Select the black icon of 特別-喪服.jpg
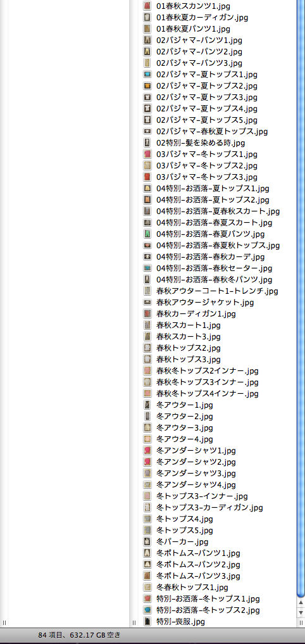 coord(147,622)
